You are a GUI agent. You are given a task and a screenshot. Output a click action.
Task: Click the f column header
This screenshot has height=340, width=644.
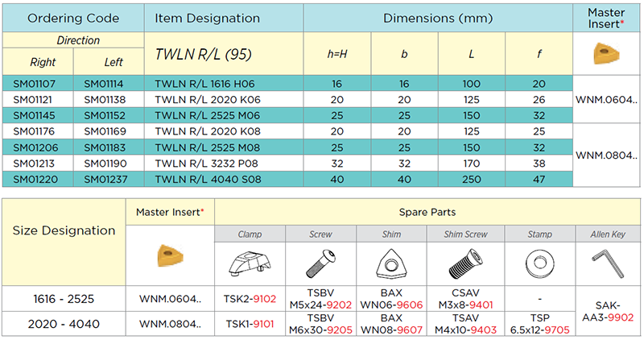pyautogui.click(x=539, y=54)
